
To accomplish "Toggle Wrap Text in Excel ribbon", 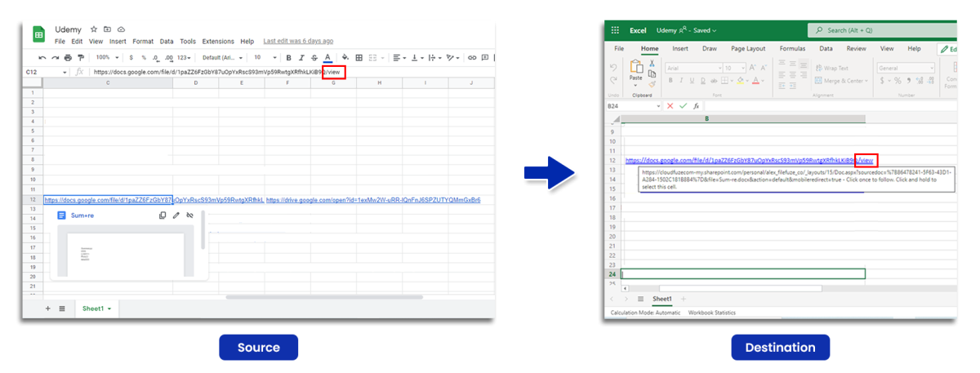I will point(831,69).
